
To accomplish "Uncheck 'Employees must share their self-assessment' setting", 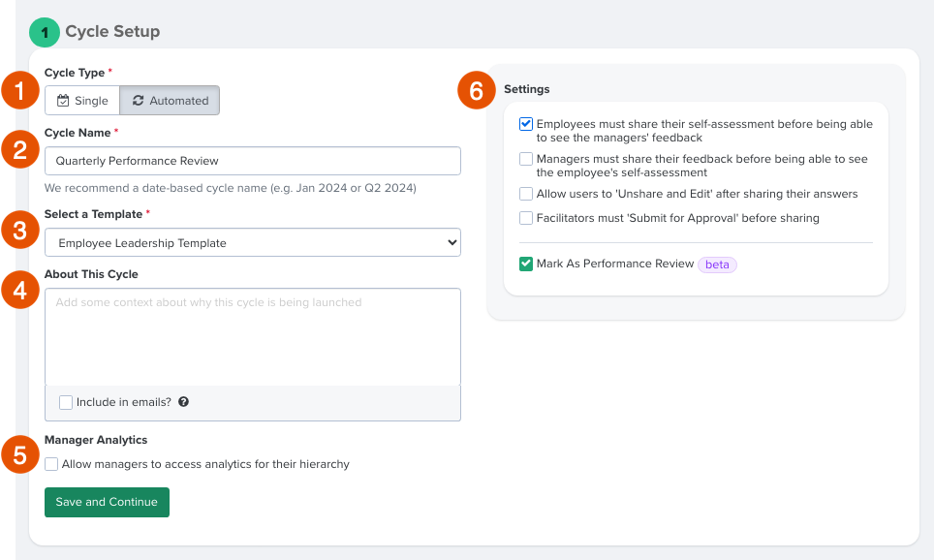I will pos(525,123).
